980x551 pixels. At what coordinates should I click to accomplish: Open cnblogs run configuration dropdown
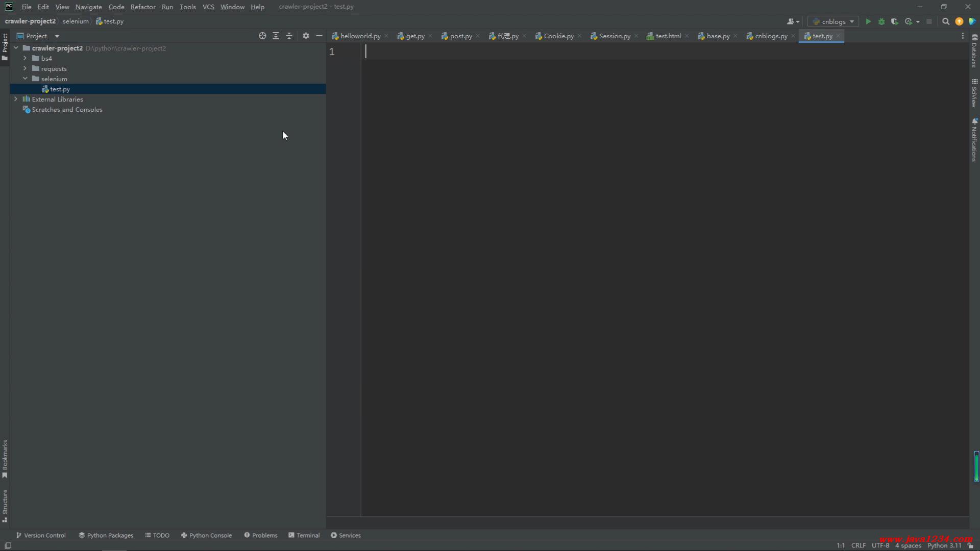tap(833, 21)
